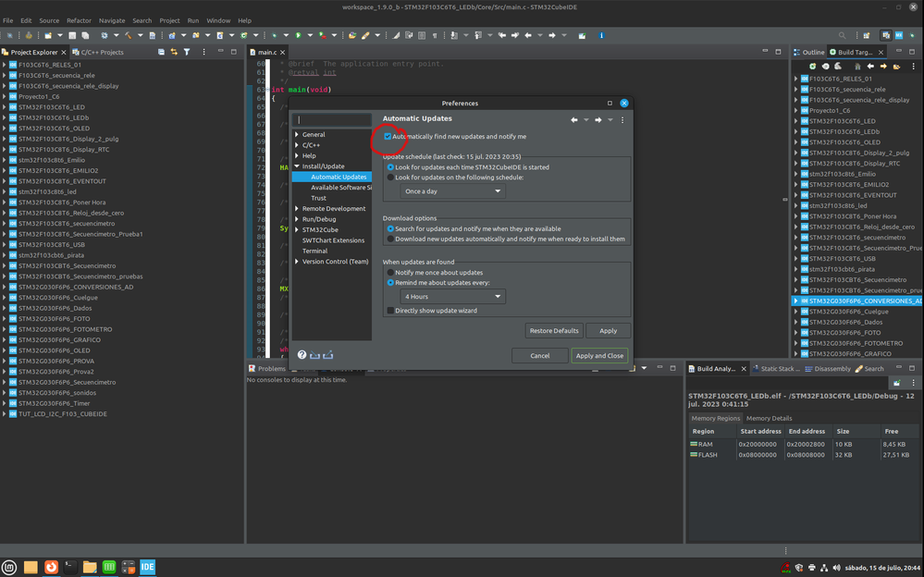This screenshot has height=577, width=924.
Task: Open the 'Once a day' schedule dropdown
Action: pos(452,191)
